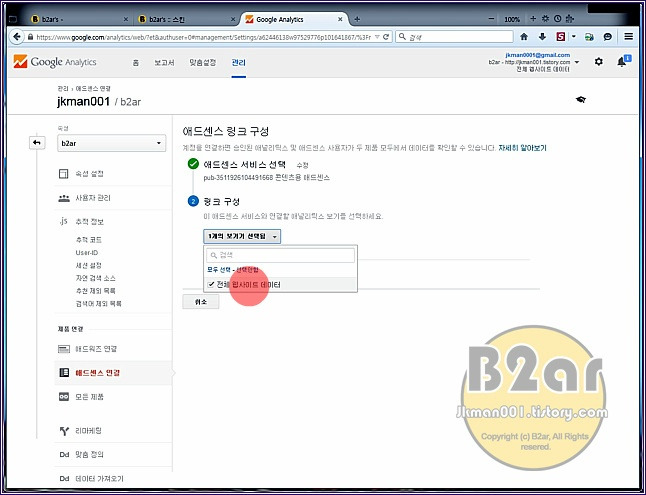This screenshot has height=495, width=646.
Task: Click the red S extension icon
Action: [x=560, y=37]
